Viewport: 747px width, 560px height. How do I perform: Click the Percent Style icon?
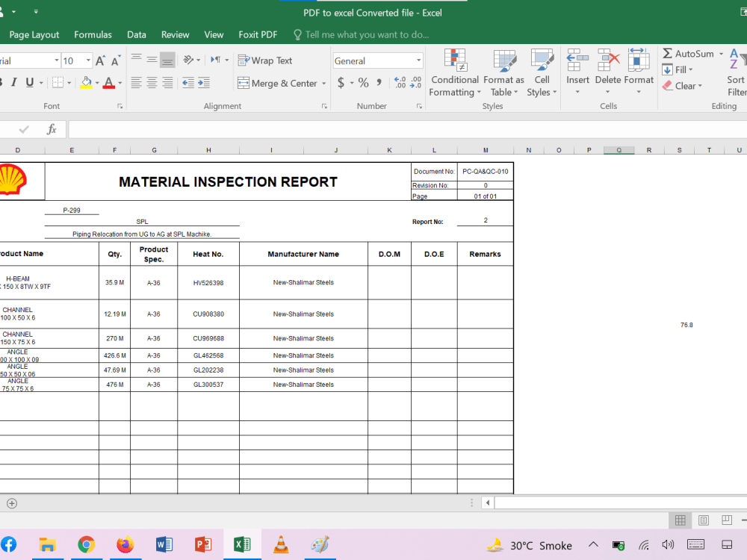coord(364,83)
